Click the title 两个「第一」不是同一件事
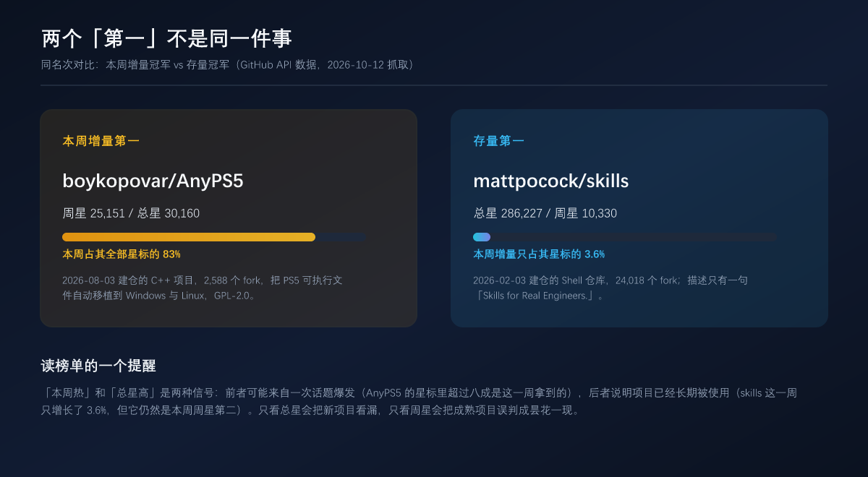This screenshot has height=477, width=868. coord(166,38)
